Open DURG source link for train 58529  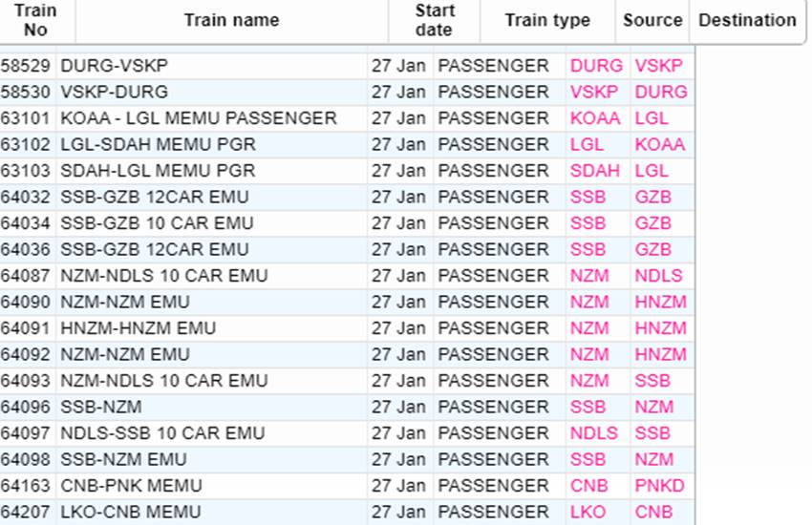596,66
